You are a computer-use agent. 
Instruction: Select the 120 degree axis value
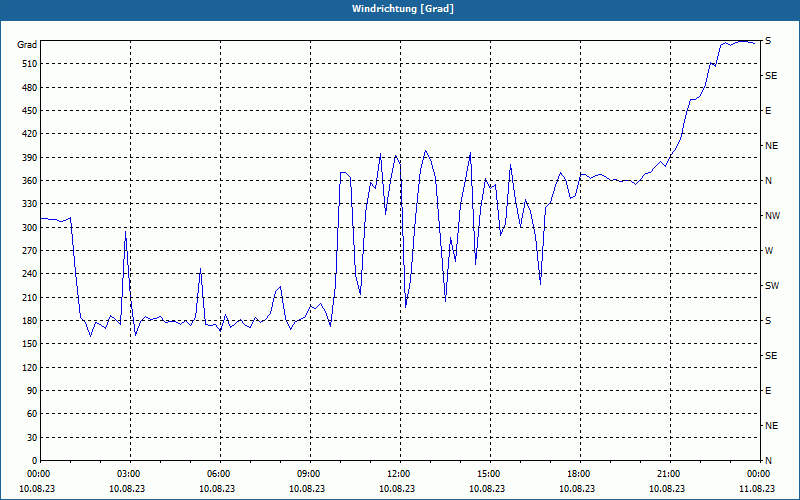coord(30,367)
